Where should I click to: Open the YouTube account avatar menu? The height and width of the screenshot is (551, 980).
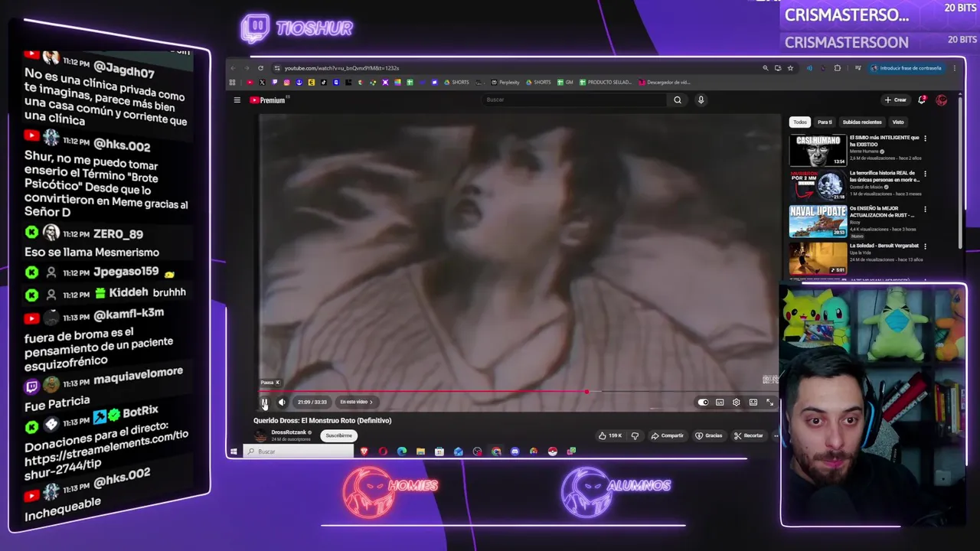[942, 99]
